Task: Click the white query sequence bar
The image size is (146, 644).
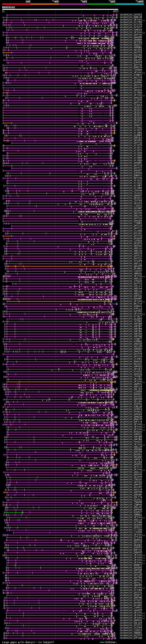Action: coord(60,10)
